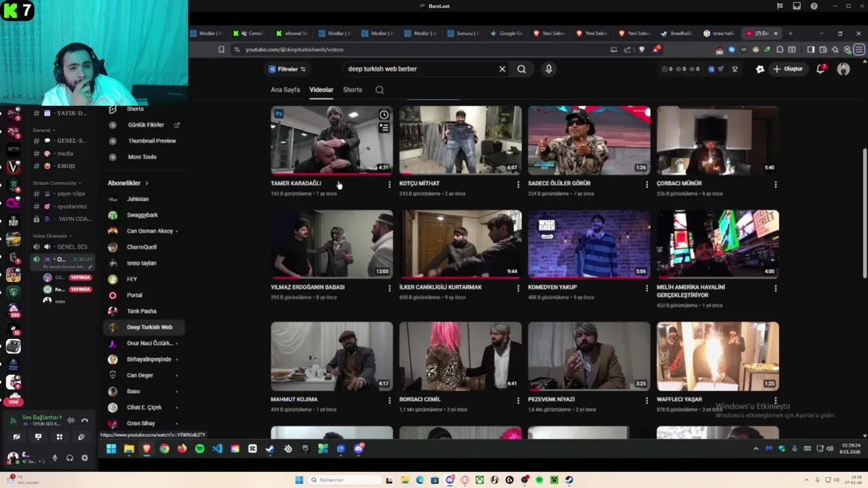This screenshot has width=868, height=488.
Task: Open İLKER CANİKLİGİLİ KURTARMAK video title
Action: (x=441, y=287)
